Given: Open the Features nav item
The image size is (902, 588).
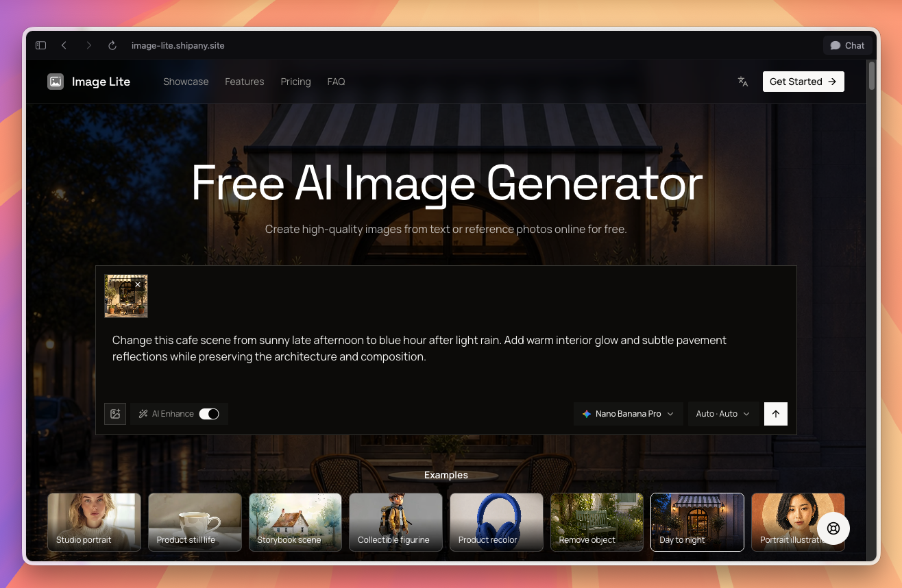Looking at the screenshot, I should 245,82.
